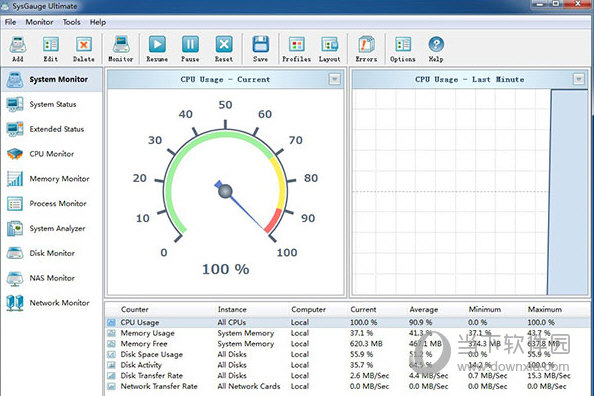Image resolution: width=594 pixels, height=396 pixels.
Task: Expand the CPU Usage - Current dropdown arrow
Action: [334, 79]
